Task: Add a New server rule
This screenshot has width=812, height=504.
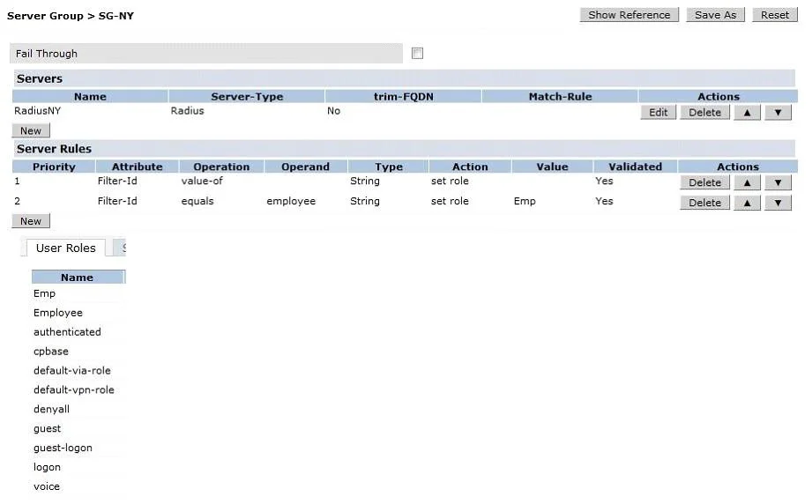Action: [31, 221]
